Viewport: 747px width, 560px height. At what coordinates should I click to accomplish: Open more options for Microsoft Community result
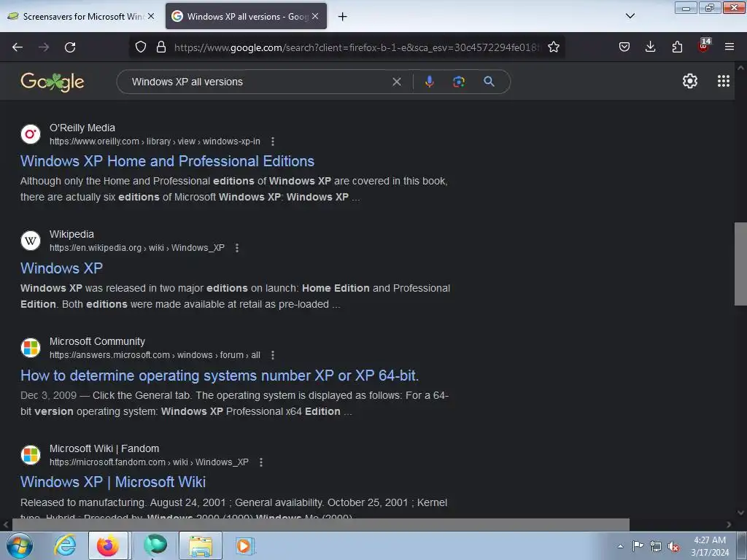pyautogui.click(x=273, y=355)
